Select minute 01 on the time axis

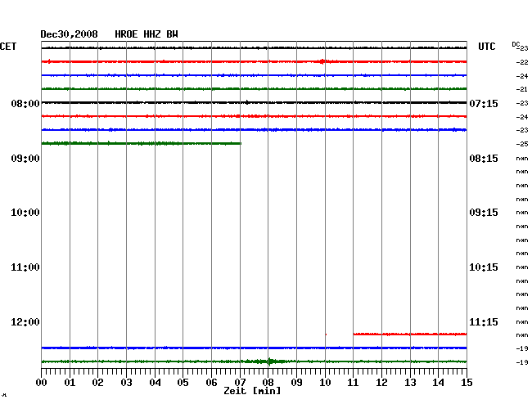(70, 383)
